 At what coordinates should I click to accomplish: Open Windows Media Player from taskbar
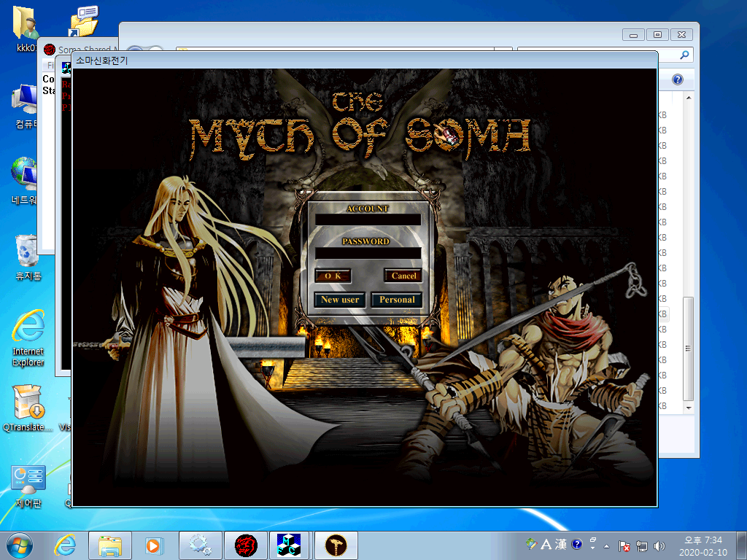click(153, 545)
